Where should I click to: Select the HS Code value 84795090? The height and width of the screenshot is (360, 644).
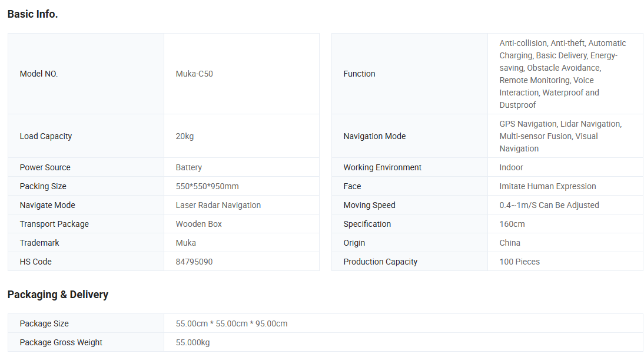(x=194, y=262)
